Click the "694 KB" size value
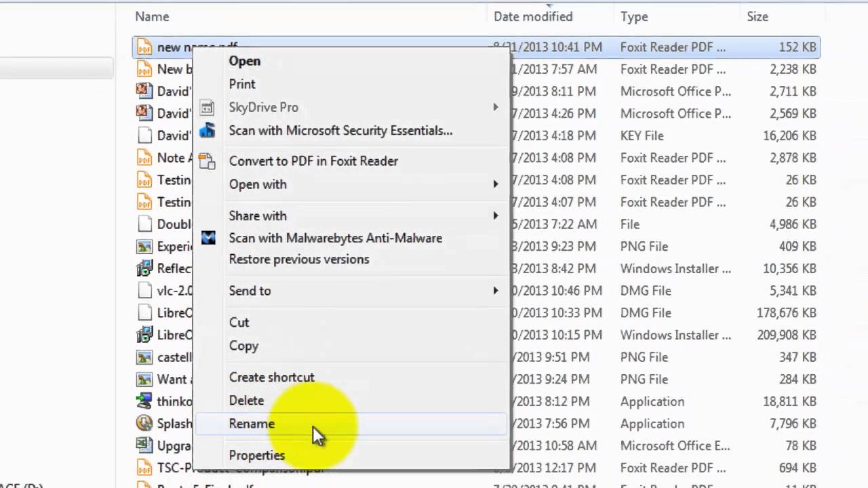868x488 pixels. (x=797, y=468)
